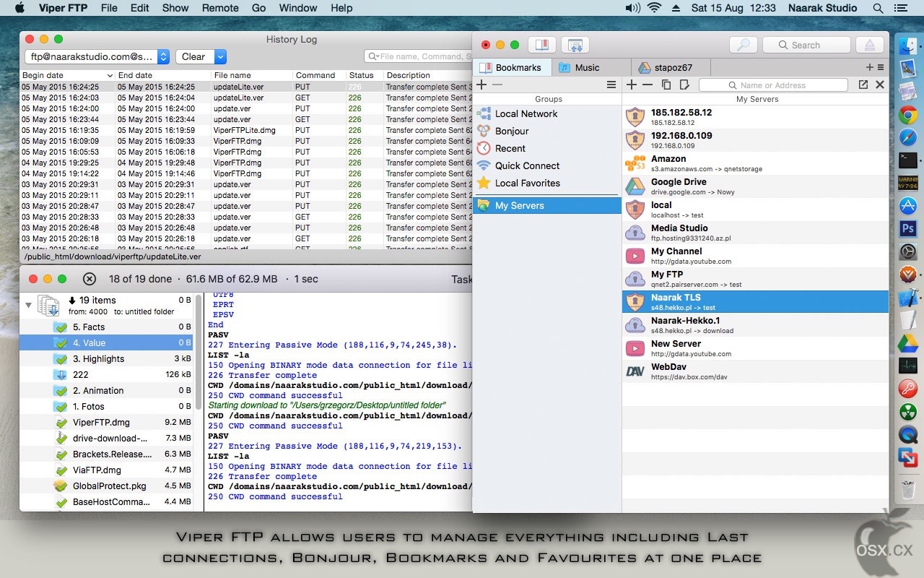Image resolution: width=924 pixels, height=578 pixels.
Task: Click the Google Drive server icon
Action: [x=635, y=186]
